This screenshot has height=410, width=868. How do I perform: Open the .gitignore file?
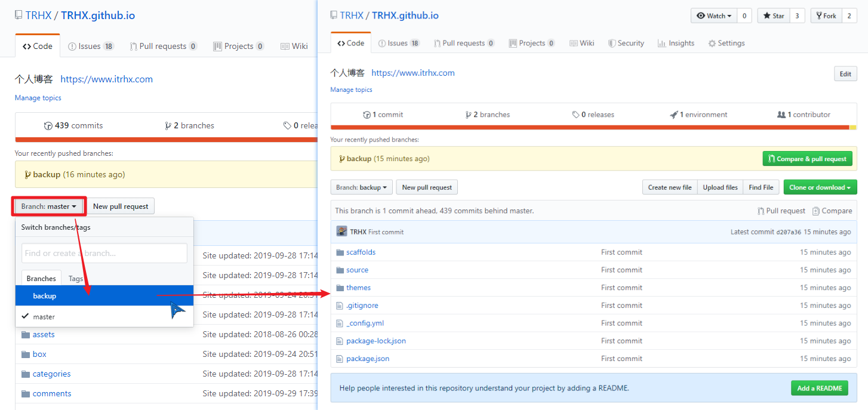(x=362, y=306)
